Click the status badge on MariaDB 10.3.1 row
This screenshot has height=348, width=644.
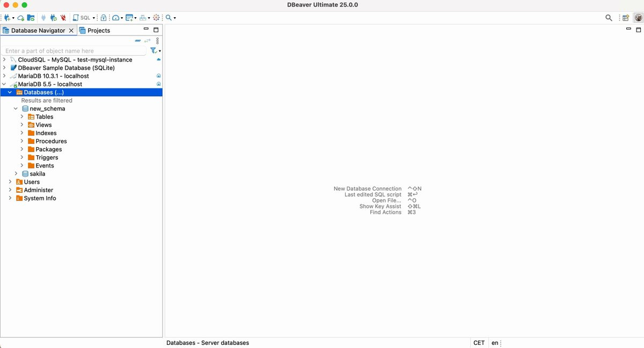click(158, 76)
